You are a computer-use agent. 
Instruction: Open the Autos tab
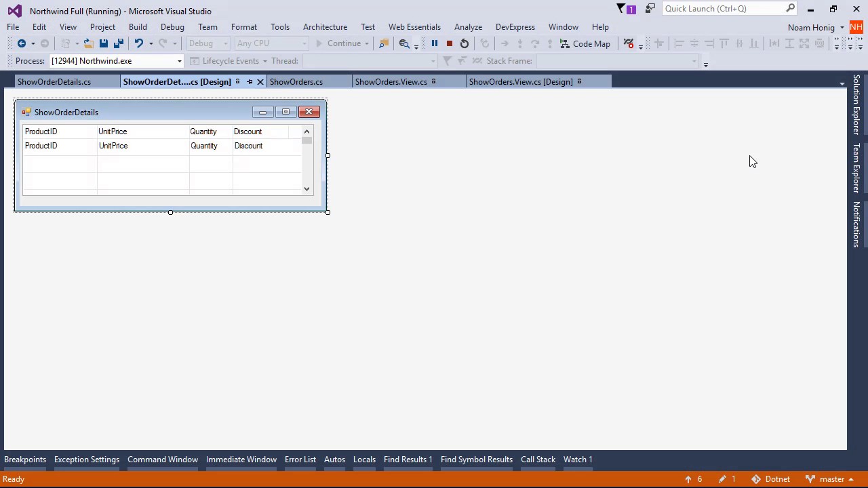click(x=334, y=460)
